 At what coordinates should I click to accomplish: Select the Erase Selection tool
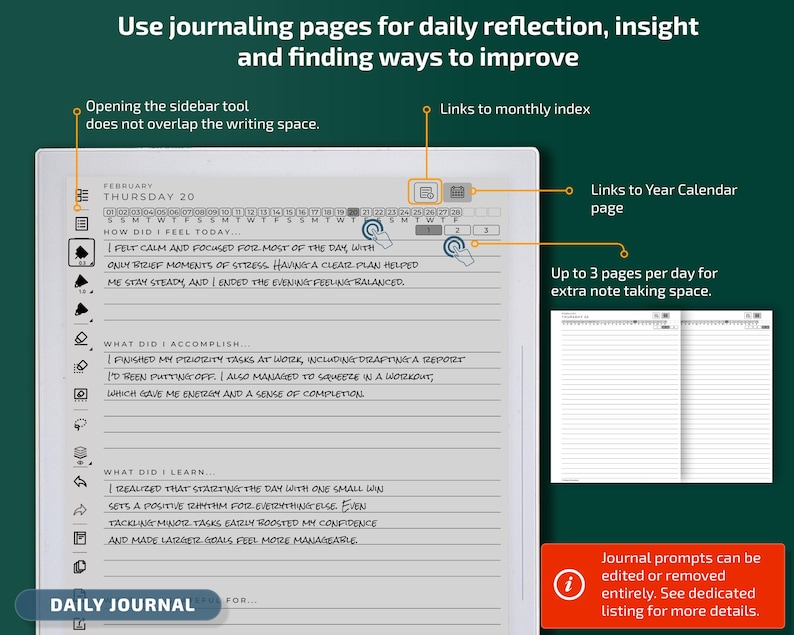point(81,366)
